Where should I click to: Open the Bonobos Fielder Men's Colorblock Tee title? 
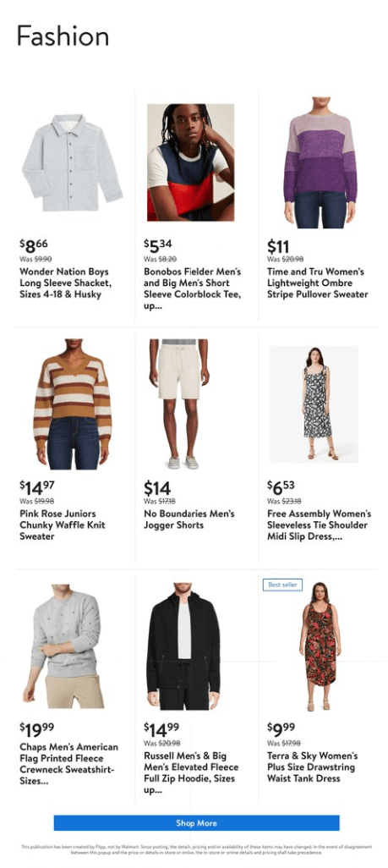[x=193, y=288]
